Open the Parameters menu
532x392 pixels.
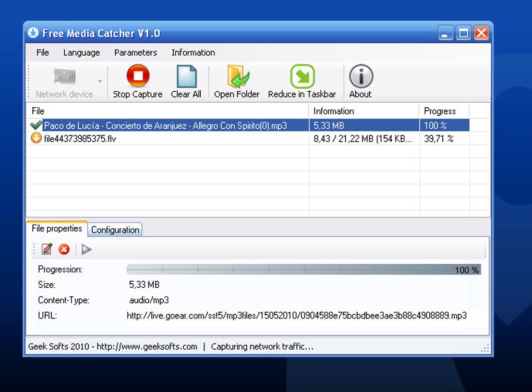pos(136,53)
